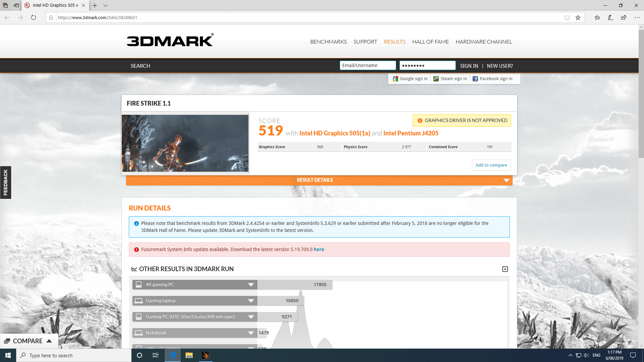Open the Edge favorites hub
This screenshot has width=644, height=362.
click(x=597, y=17)
